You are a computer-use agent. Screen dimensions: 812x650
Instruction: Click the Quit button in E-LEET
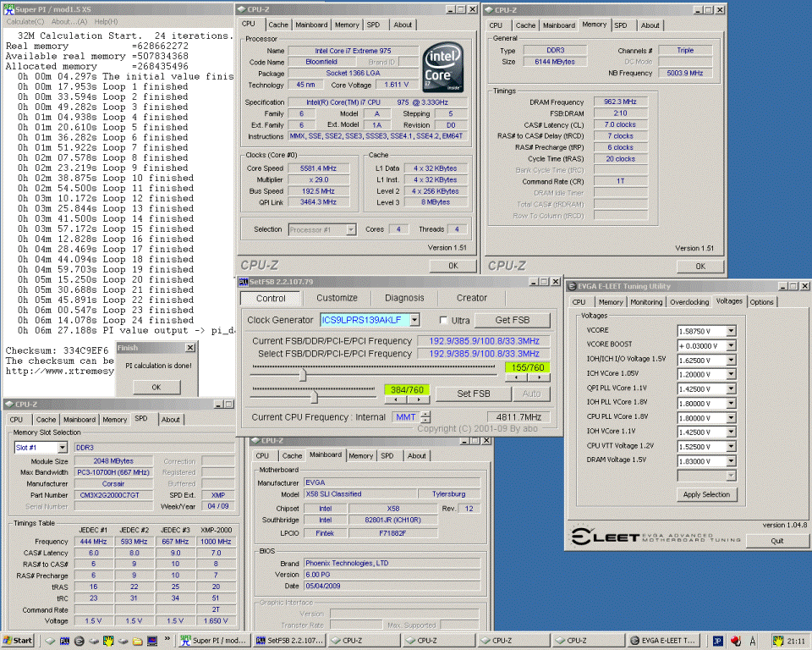(776, 541)
